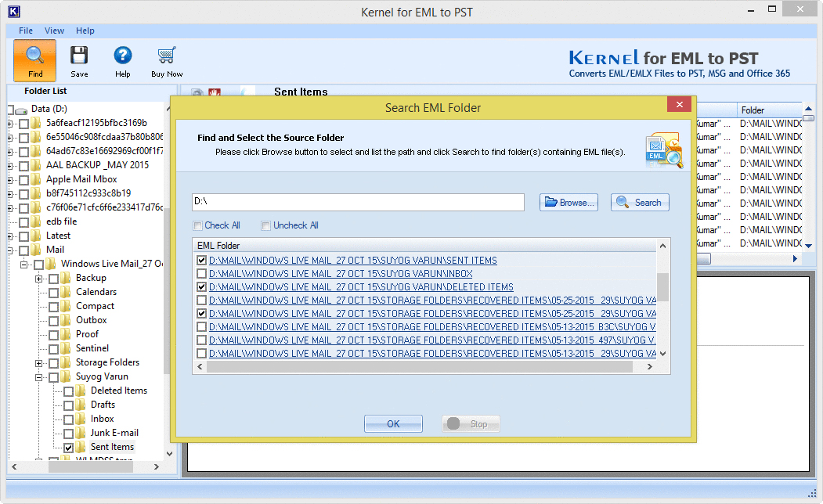Image resolution: width=823 pixels, height=504 pixels.
Task: Click the Calendars folder icon
Action: click(66, 292)
